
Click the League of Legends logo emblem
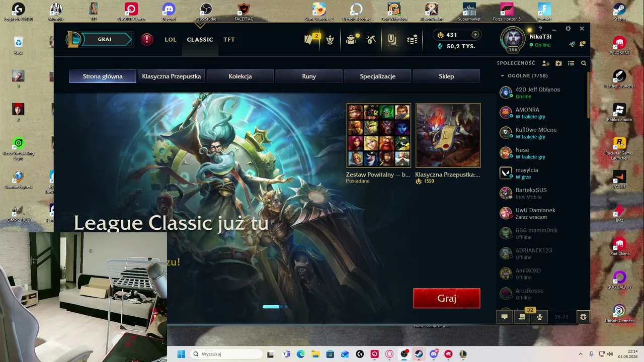pos(73,39)
